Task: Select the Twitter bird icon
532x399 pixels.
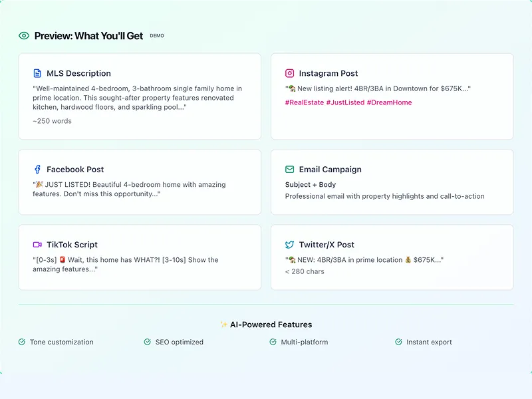Action: tap(288, 244)
